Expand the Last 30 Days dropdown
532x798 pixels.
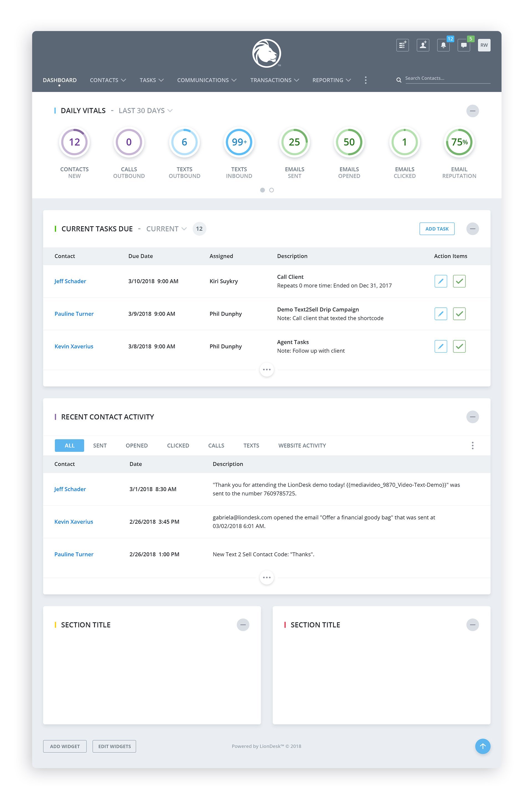click(145, 111)
